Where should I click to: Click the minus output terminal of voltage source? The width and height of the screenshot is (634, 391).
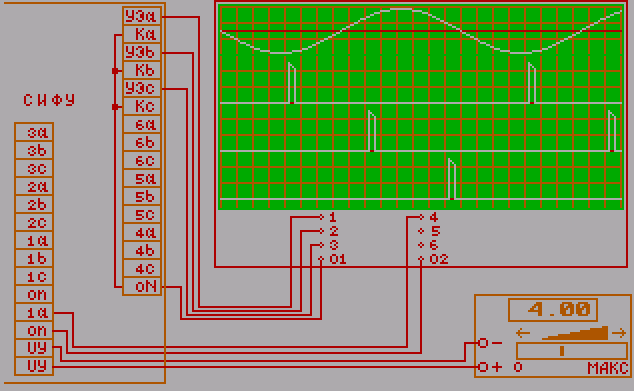[483, 343]
